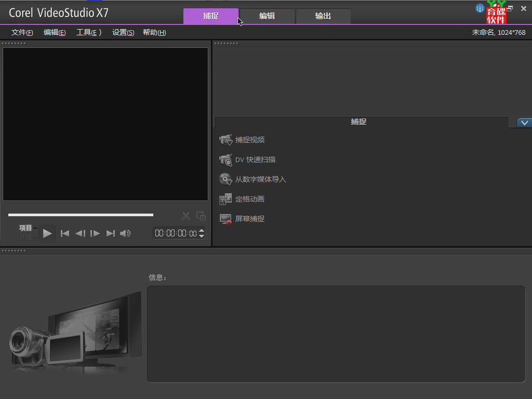Viewport: 532px width, 399px height.
Task: Open the 捕捉视频 capture video option
Action: [242, 140]
